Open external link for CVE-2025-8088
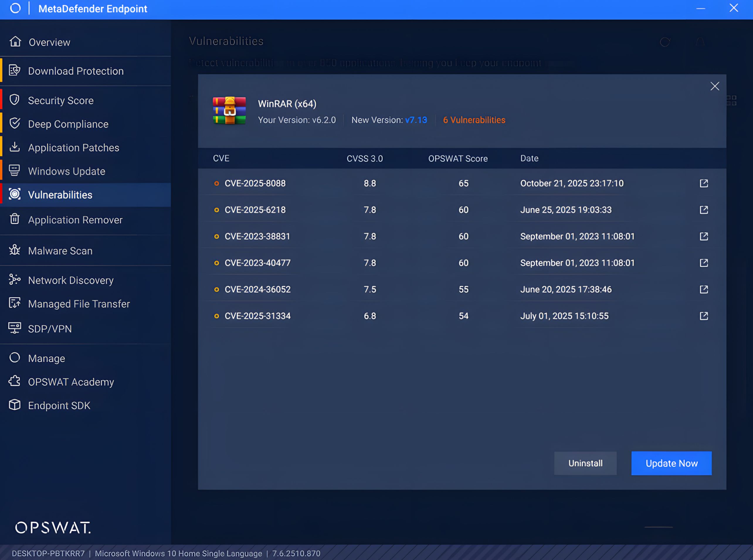 (x=704, y=183)
